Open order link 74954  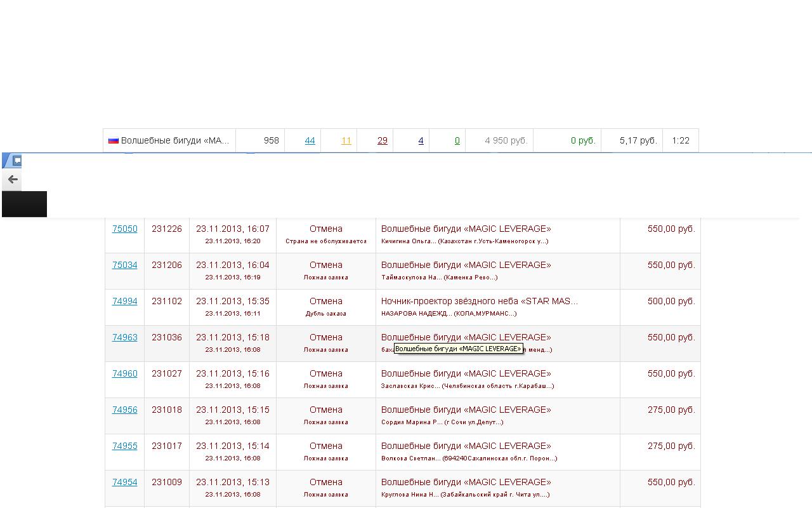coord(124,482)
